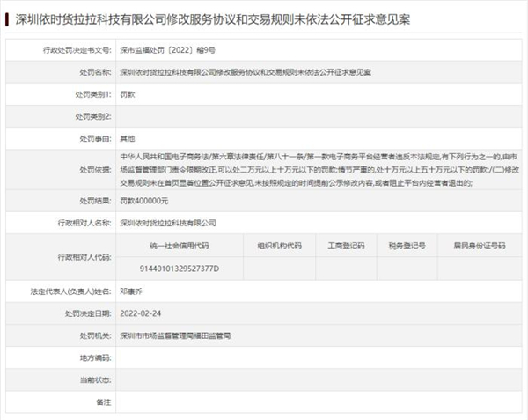Viewport: 528px width, 420px height.
Task: Click company name in 行政相对人名称 row
Action: point(167,223)
